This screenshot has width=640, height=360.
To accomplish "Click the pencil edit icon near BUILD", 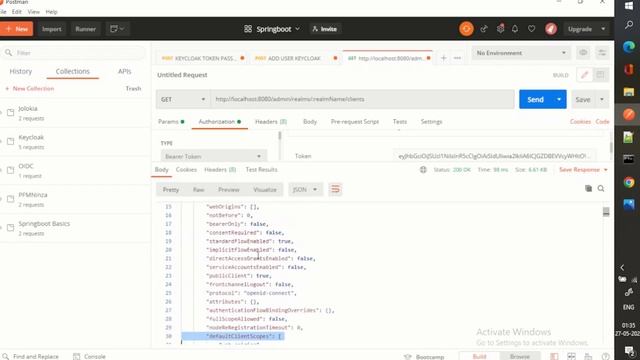I will click(x=584, y=75).
